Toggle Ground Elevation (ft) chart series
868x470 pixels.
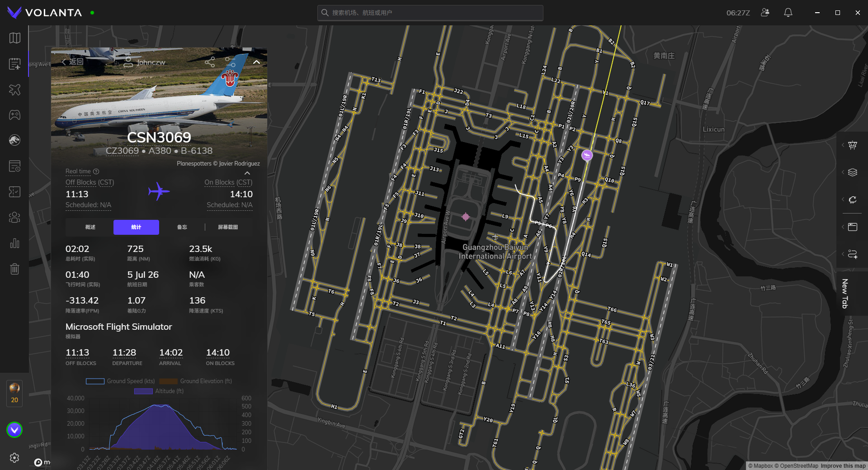(195, 381)
